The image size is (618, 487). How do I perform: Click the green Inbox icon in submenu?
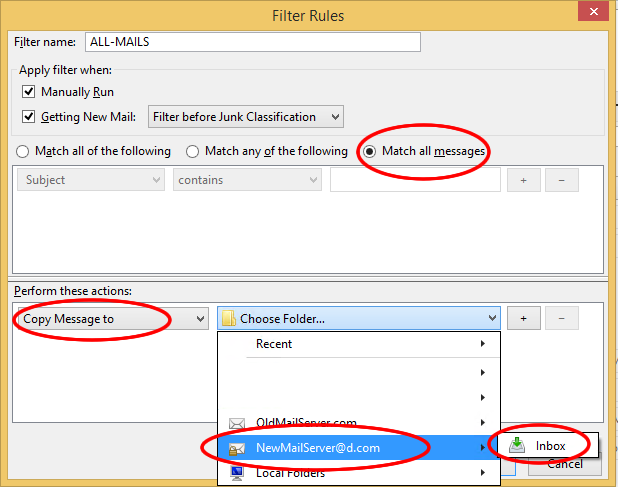517,445
